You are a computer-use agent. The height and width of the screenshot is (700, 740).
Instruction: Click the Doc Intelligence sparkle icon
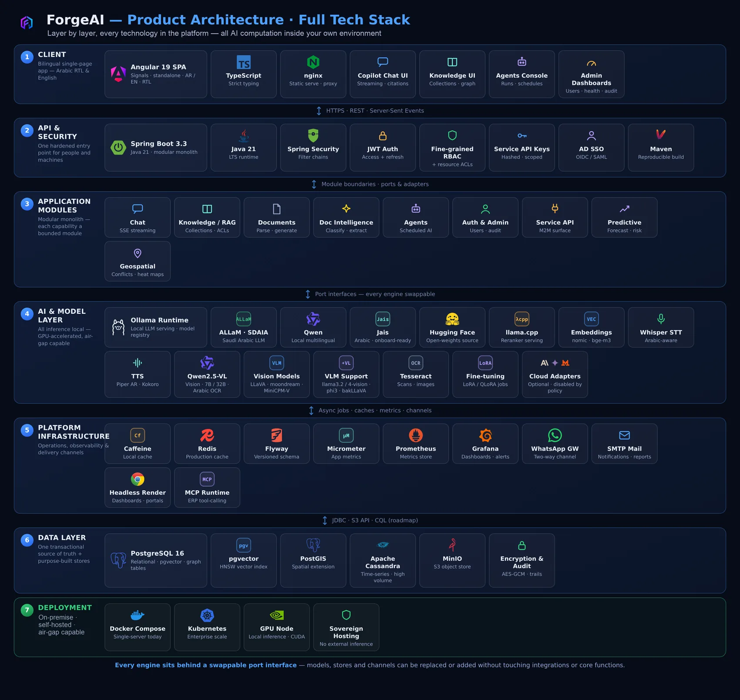[x=346, y=209]
